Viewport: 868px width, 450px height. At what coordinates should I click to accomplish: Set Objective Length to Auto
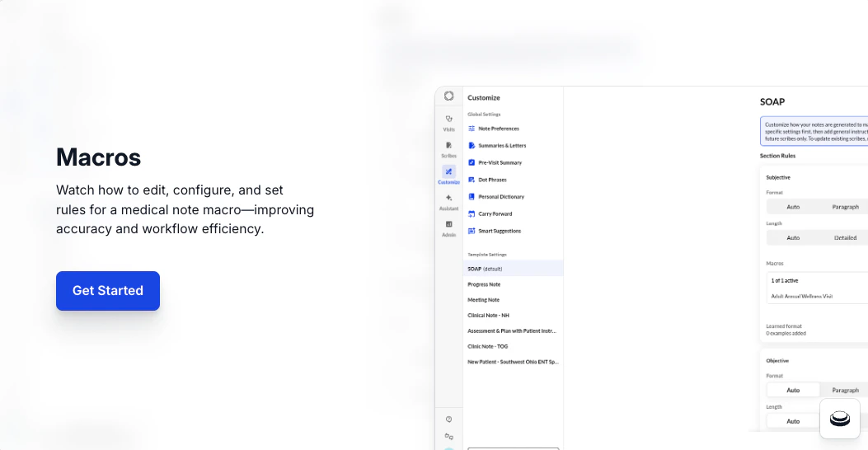pos(793,421)
